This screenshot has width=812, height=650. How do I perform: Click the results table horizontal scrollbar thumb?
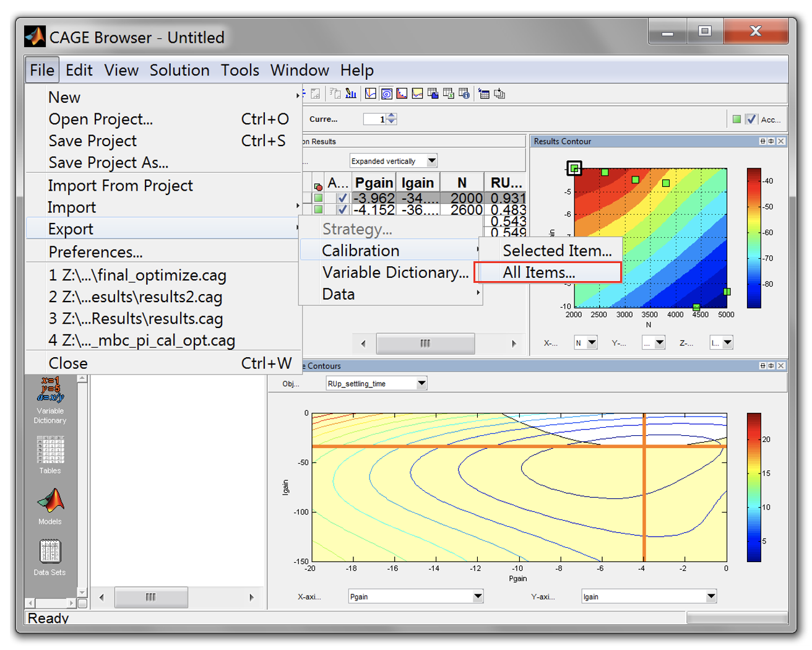click(x=425, y=343)
